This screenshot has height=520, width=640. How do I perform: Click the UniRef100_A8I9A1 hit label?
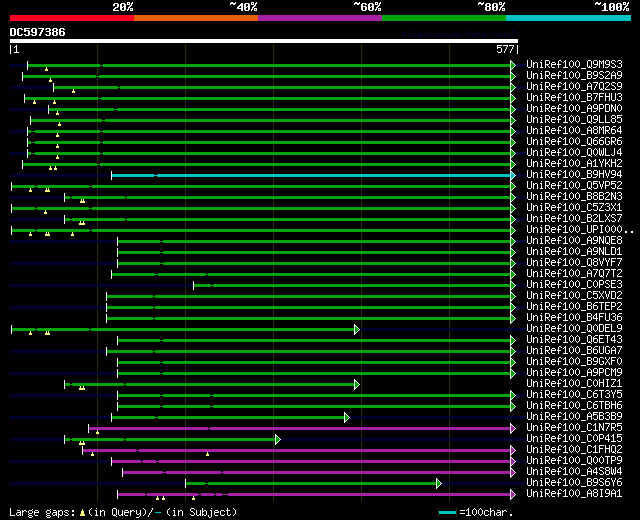tap(574, 494)
